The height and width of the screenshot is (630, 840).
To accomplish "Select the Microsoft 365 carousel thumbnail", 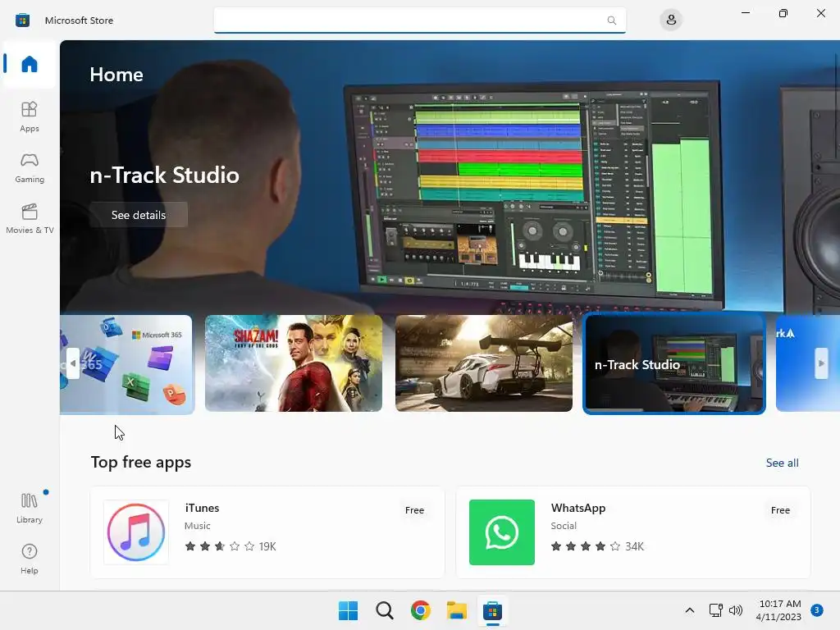I will 127,363.
